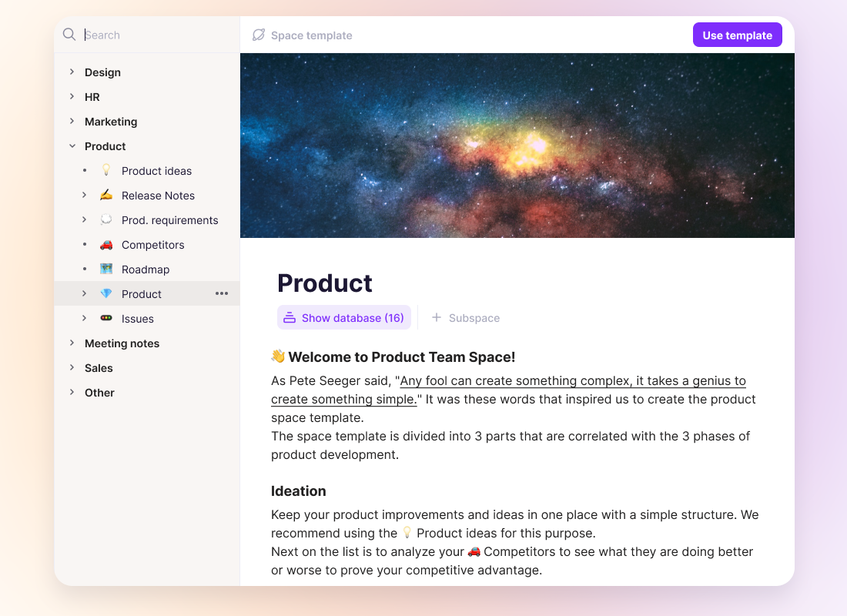The image size is (847, 616).
Task: Expand the Design section
Action: point(72,72)
